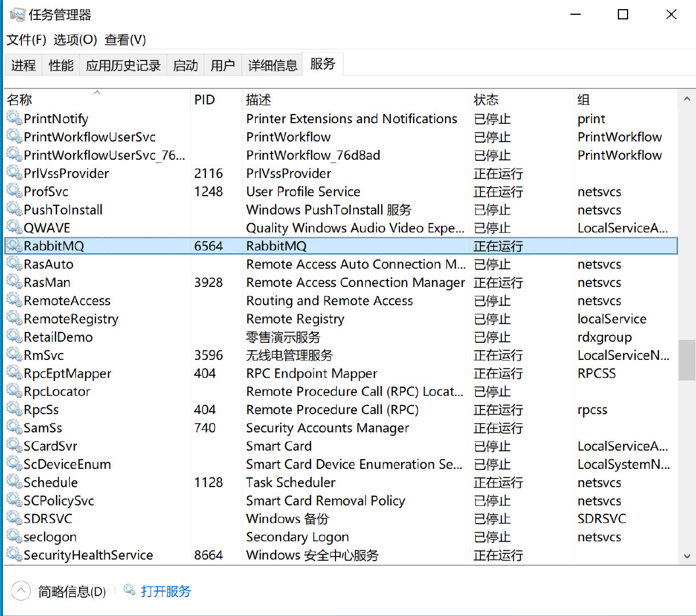Click 'Remote Access Connection Manager' description
The image size is (696, 616).
356,282
